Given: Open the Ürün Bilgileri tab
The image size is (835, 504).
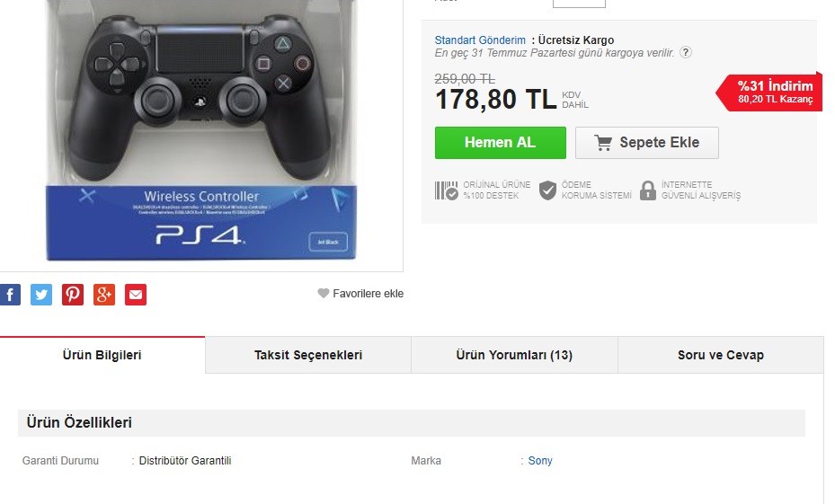Looking at the screenshot, I should coord(102,355).
